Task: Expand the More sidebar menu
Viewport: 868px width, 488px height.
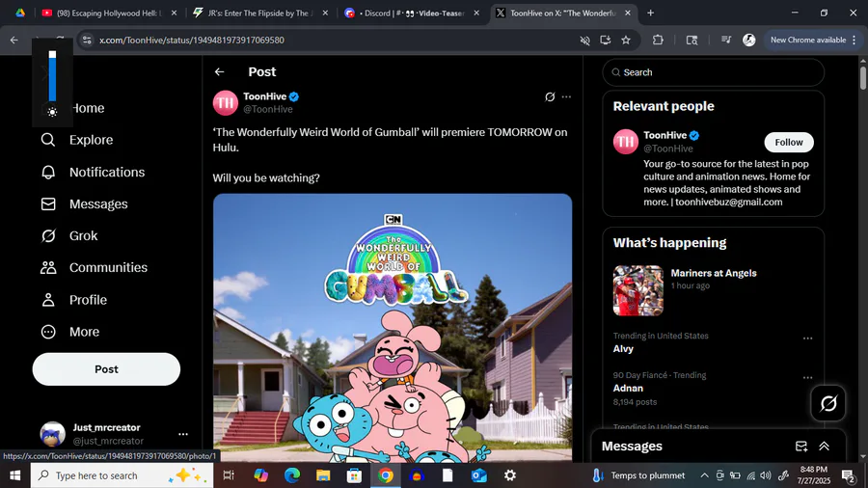Action: tap(69, 332)
